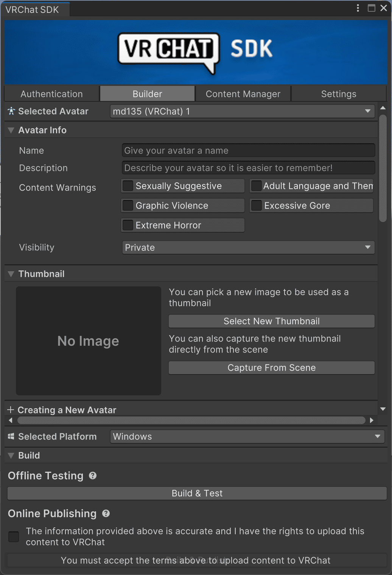The image size is (392, 575).
Task: Open the Offline Testing help icon
Action: [x=93, y=476]
